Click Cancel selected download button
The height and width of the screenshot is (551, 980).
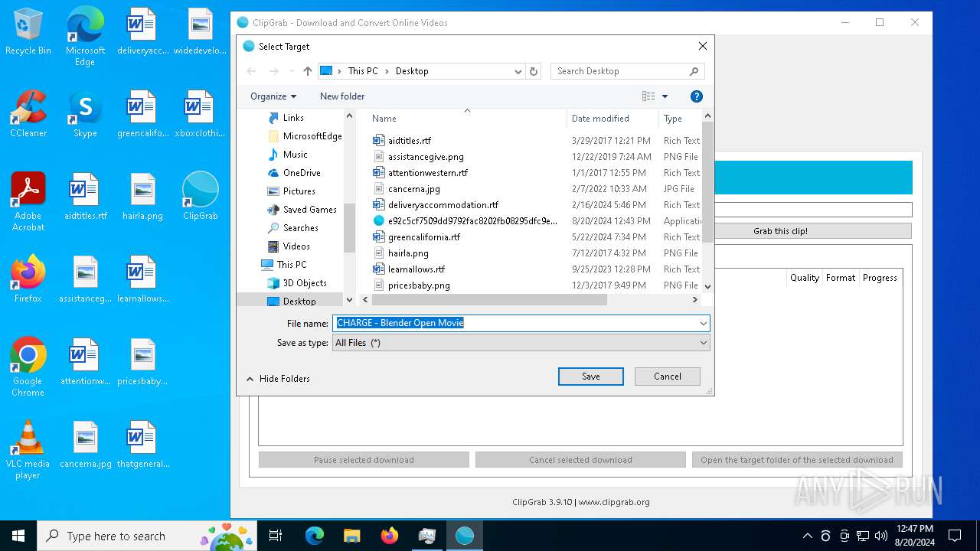[580, 460]
